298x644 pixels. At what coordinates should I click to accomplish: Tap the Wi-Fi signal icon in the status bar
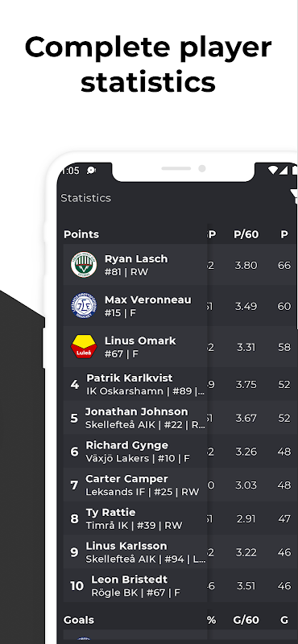coord(272,170)
